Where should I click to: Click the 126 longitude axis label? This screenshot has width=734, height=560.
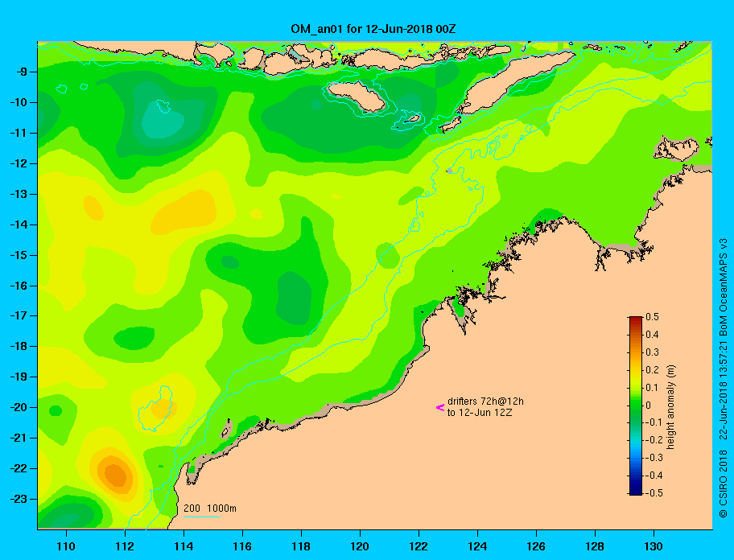point(536,546)
